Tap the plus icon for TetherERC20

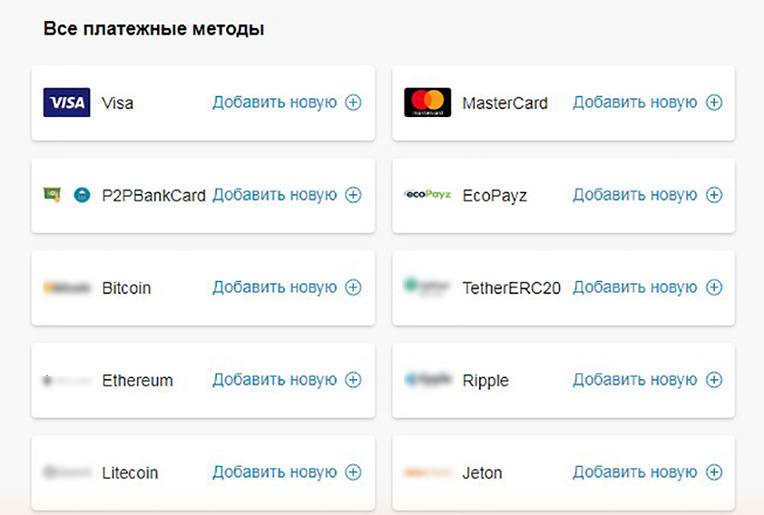[x=714, y=288]
